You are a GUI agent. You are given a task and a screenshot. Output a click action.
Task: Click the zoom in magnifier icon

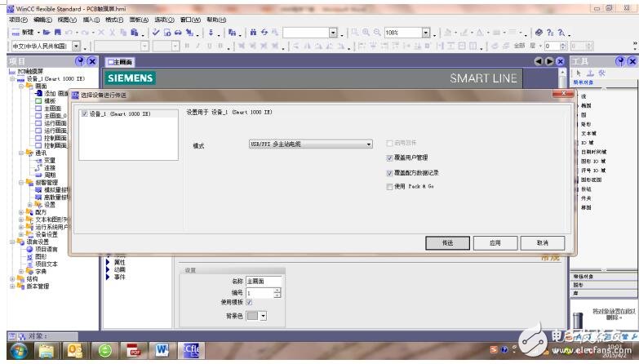[x=366, y=32]
